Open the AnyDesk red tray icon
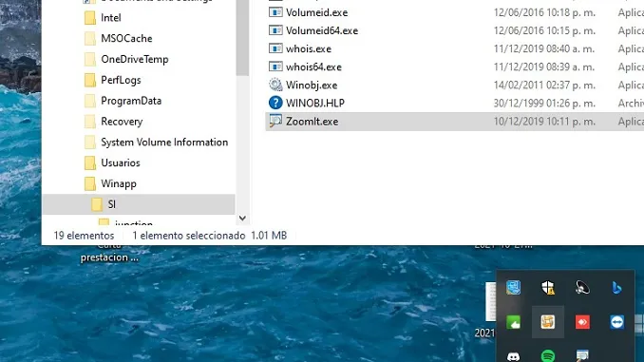Image resolution: width=644 pixels, height=362 pixels. click(x=582, y=322)
